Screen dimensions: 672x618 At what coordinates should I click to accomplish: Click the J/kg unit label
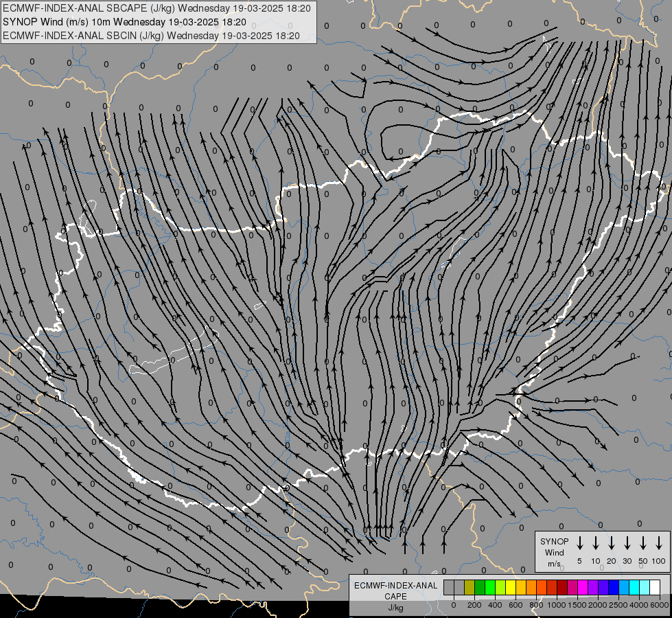[395, 608]
